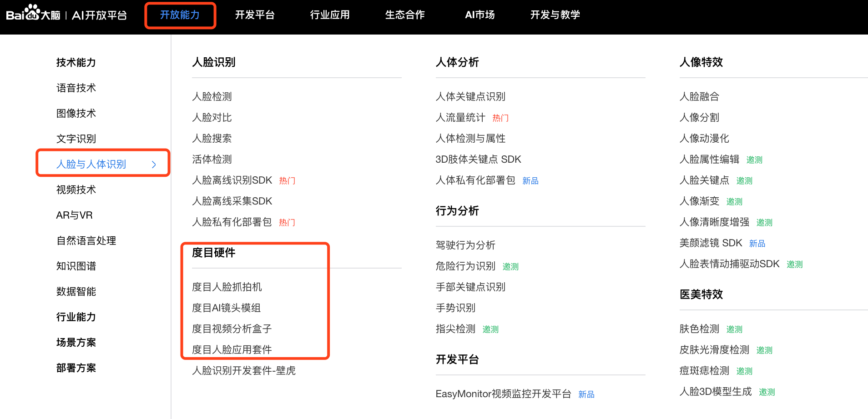Image resolution: width=868 pixels, height=419 pixels.
Task: Select 视频技术 in the sidebar
Action: click(76, 190)
